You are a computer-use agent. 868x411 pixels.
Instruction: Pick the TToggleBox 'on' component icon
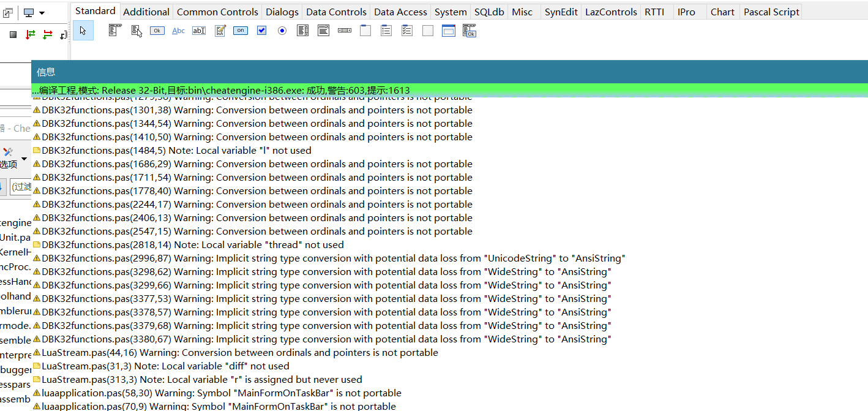pyautogui.click(x=241, y=31)
